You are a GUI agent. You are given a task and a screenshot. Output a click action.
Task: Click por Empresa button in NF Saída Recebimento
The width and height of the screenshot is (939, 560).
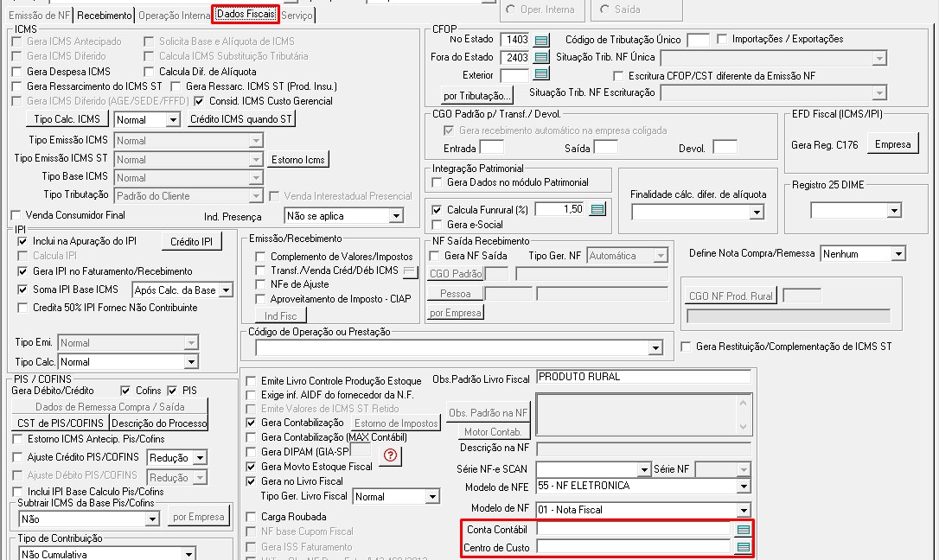(x=455, y=313)
